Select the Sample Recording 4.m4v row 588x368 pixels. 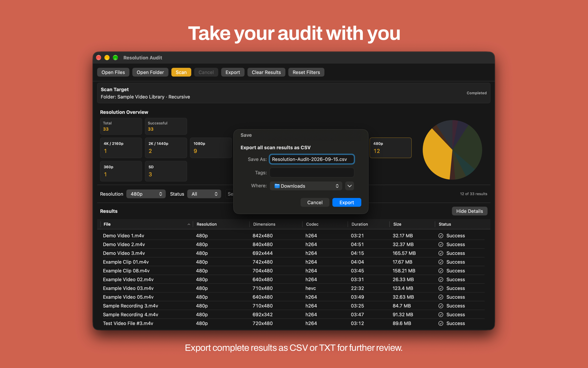click(x=294, y=314)
